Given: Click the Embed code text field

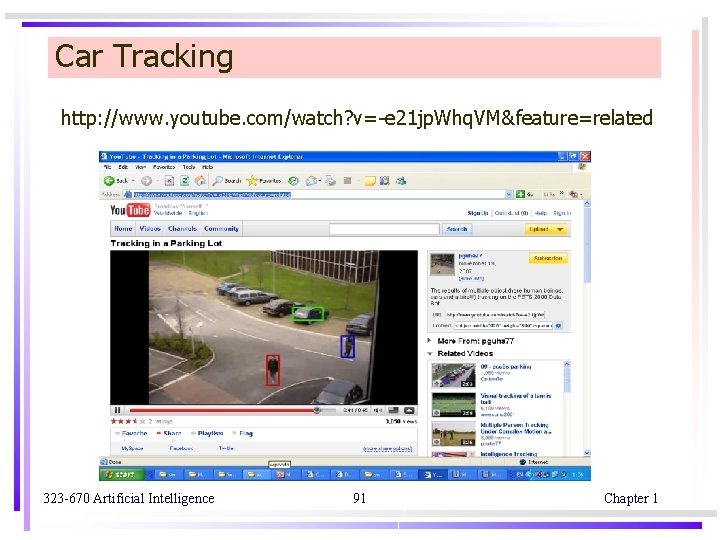Looking at the screenshot, I should (503, 326).
